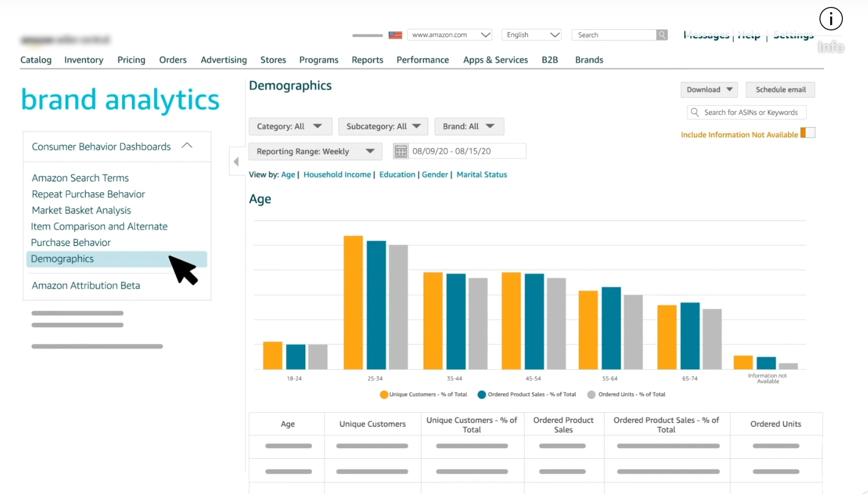This screenshot has width=868, height=494.
Task: Click Unique Customers - % of Total header
Action: pyautogui.click(x=472, y=425)
